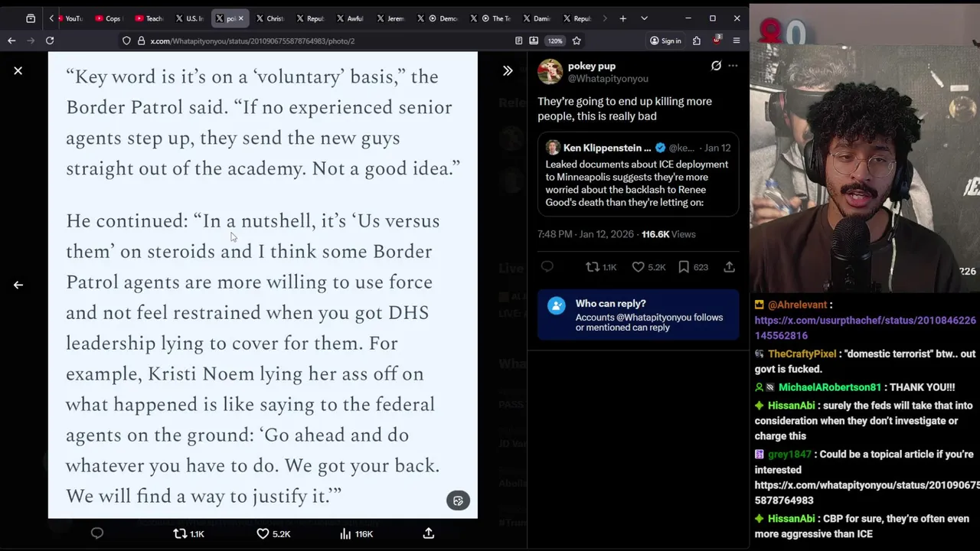Open site security padlock icon
Image resolution: width=980 pixels, height=551 pixels.
[x=141, y=41]
